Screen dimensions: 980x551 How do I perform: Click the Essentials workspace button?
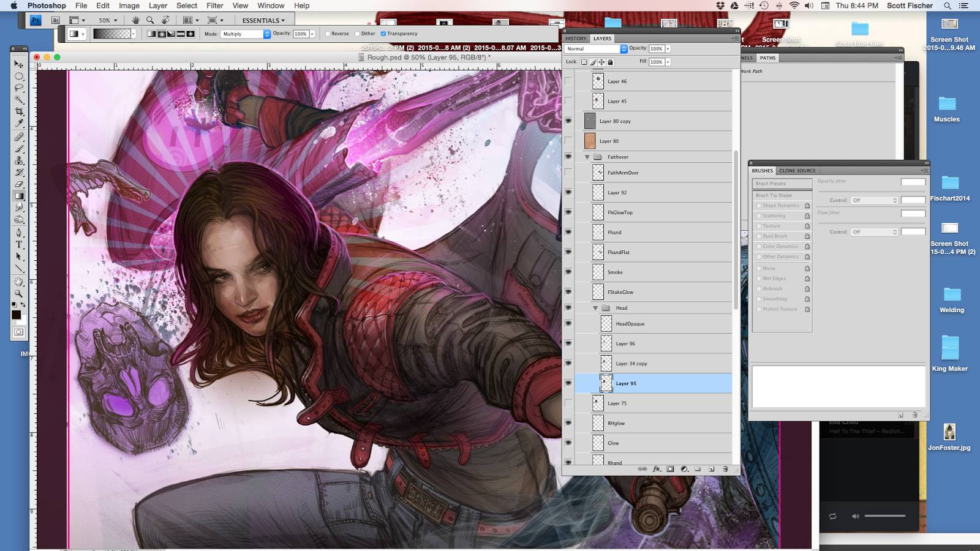(x=263, y=20)
